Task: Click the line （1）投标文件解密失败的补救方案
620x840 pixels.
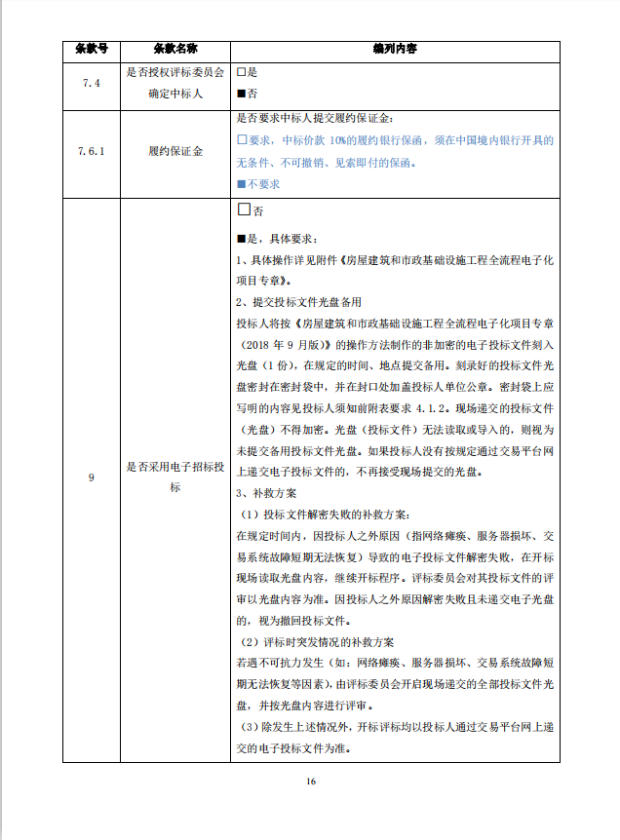Action: click(x=323, y=515)
